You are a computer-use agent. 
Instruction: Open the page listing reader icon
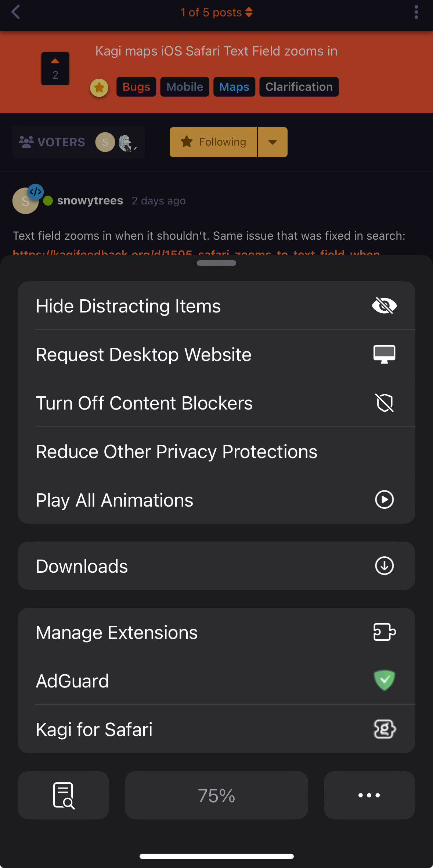pos(63,795)
